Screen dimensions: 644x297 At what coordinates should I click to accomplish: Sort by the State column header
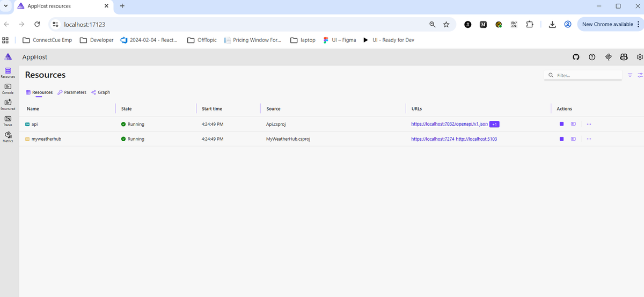pos(127,108)
